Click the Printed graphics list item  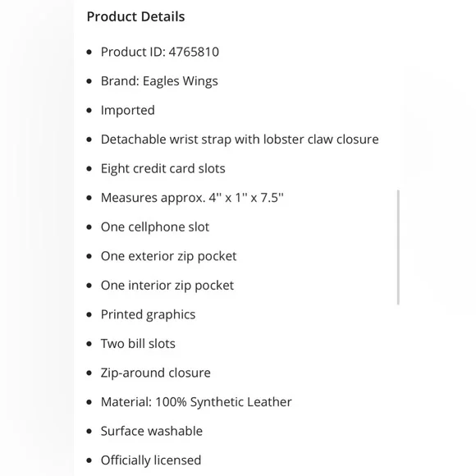[x=149, y=314]
